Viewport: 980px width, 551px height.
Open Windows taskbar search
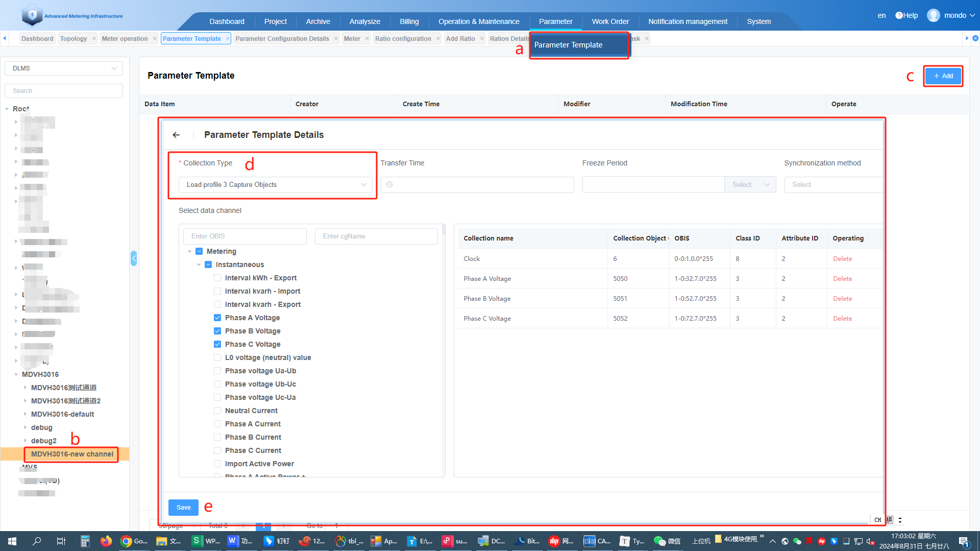(37, 541)
